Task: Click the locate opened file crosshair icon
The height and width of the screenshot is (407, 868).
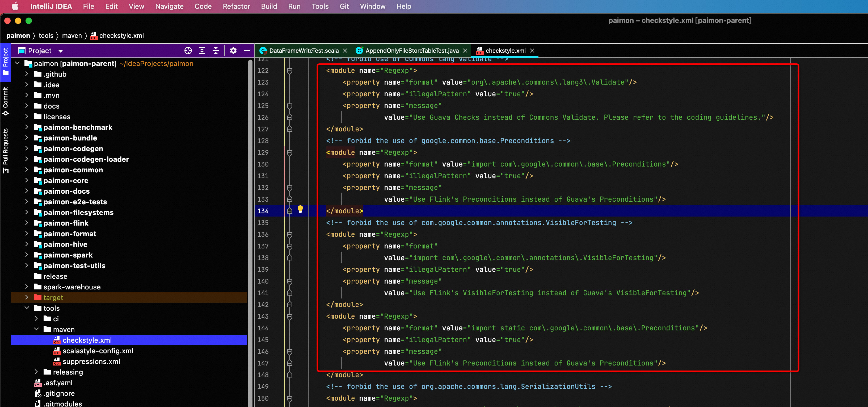Action: [188, 51]
